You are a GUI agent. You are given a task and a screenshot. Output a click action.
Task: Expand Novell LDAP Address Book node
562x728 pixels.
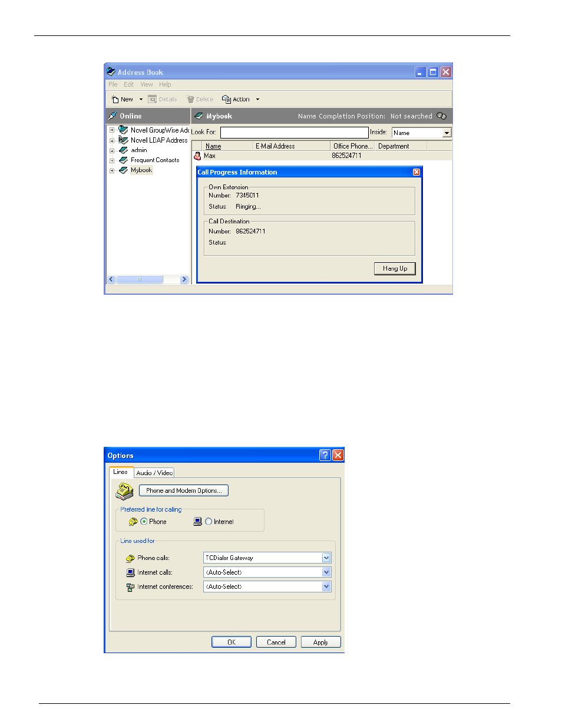(112, 140)
